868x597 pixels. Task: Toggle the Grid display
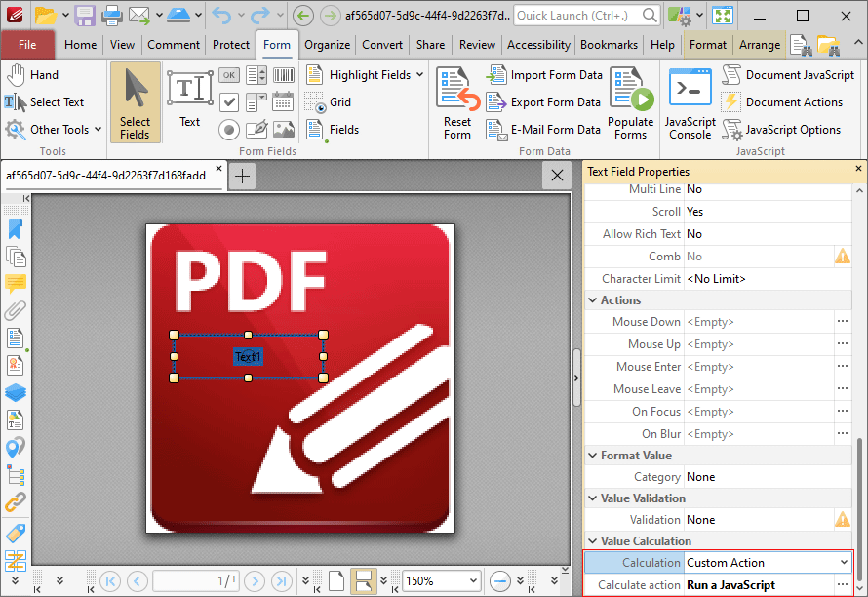pyautogui.click(x=328, y=101)
